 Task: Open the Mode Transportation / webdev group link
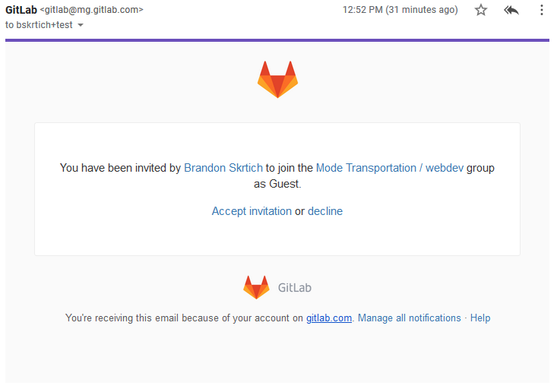390,168
